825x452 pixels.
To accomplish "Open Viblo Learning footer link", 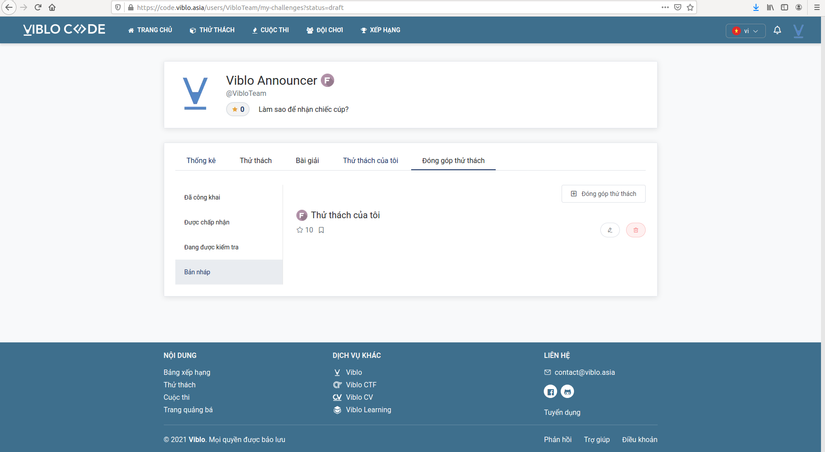I will coord(363,409).
